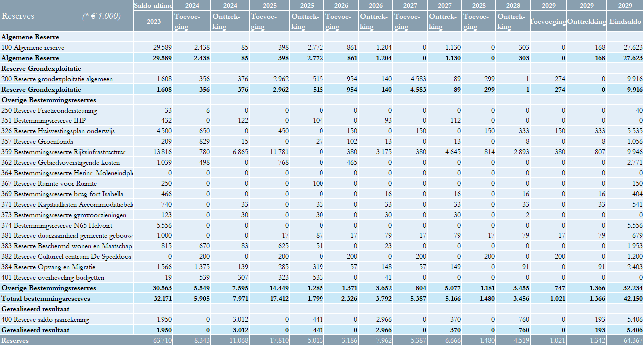Select the 'Totaal bestemmingsreserves' total row label
This screenshot has width=644, height=345.
click(46, 299)
